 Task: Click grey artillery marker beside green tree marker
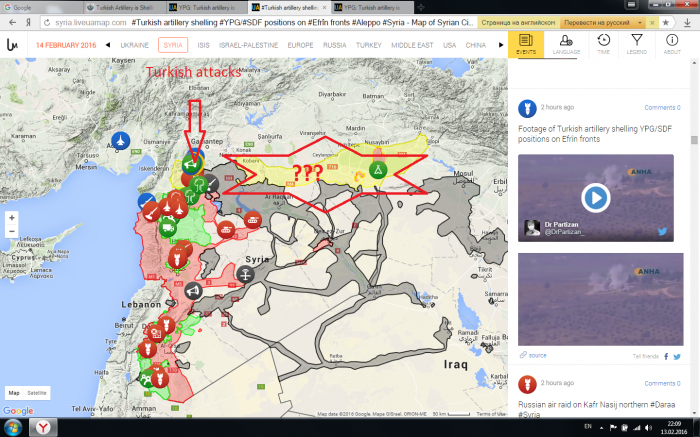tap(211, 183)
